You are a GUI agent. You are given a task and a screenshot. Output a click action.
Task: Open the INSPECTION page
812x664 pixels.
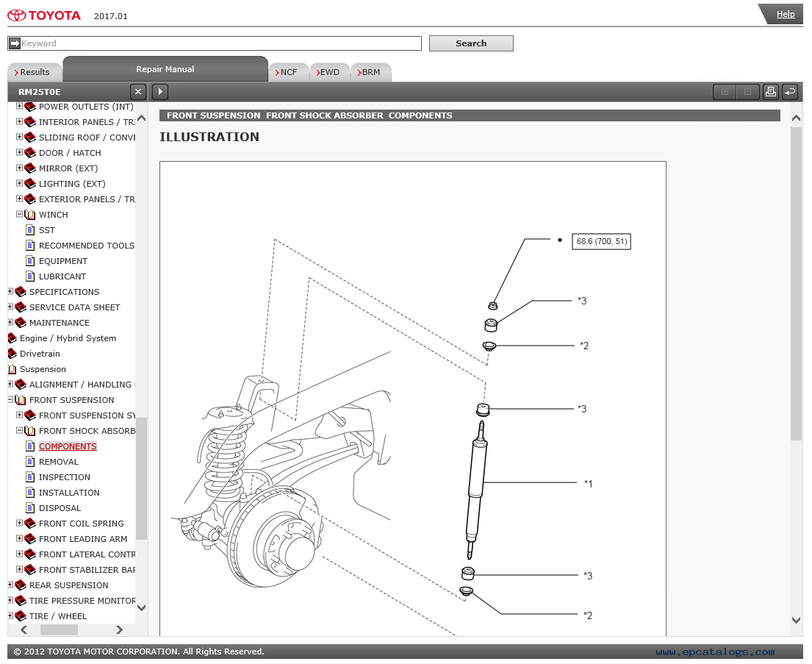click(64, 477)
